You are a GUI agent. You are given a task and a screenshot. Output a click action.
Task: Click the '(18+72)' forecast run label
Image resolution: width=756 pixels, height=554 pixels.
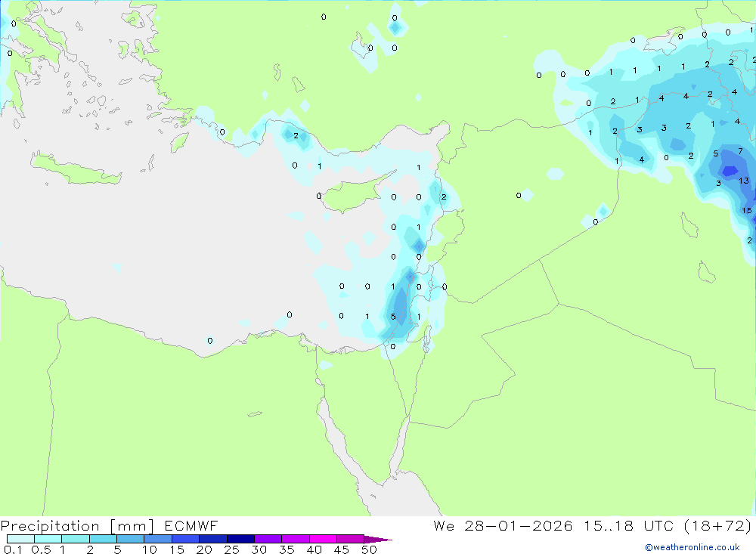click(x=717, y=526)
